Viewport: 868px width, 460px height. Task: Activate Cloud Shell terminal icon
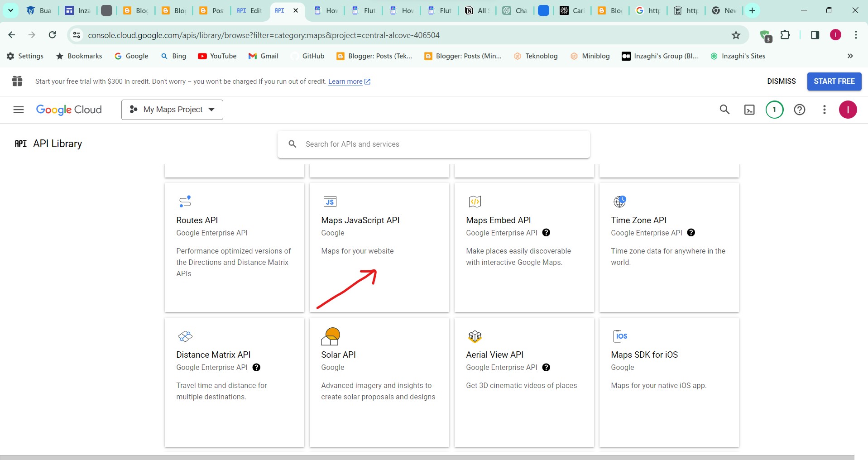tap(749, 110)
